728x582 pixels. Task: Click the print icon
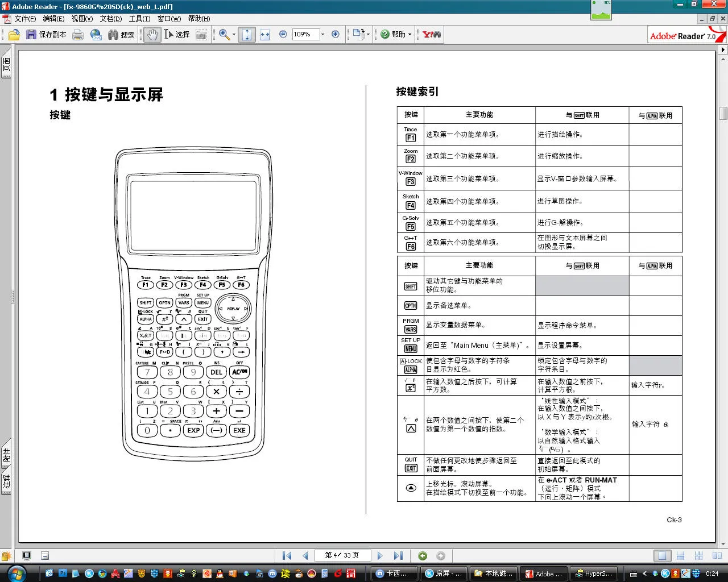pos(78,34)
